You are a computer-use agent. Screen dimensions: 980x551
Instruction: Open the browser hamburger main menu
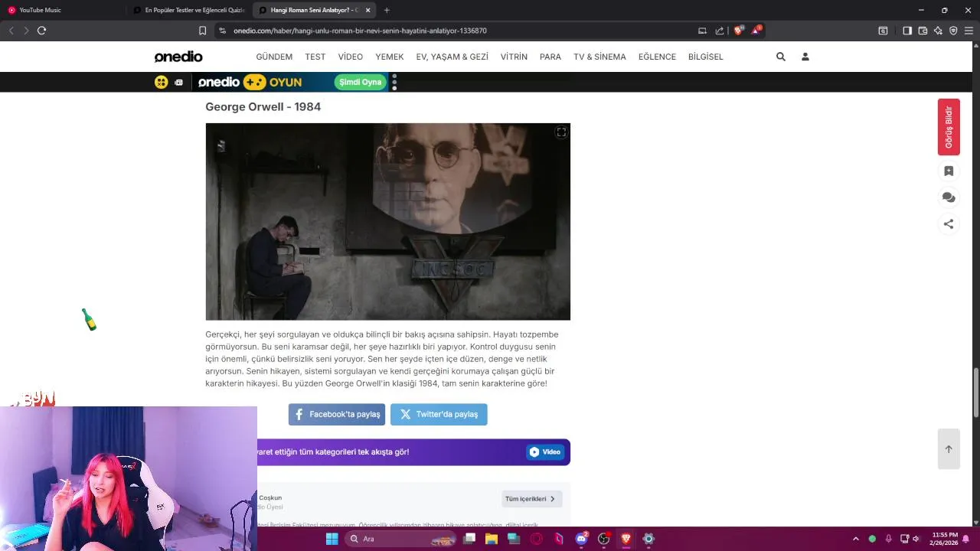[969, 31]
